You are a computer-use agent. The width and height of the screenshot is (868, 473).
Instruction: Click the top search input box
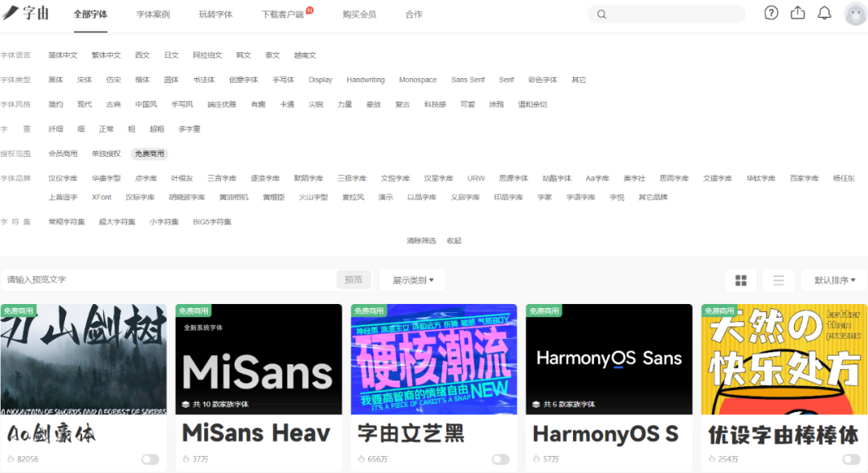(x=666, y=14)
